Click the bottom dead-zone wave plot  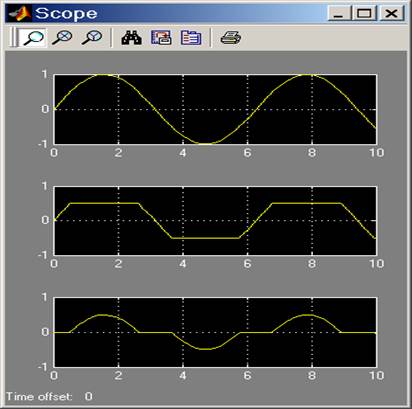215,332
